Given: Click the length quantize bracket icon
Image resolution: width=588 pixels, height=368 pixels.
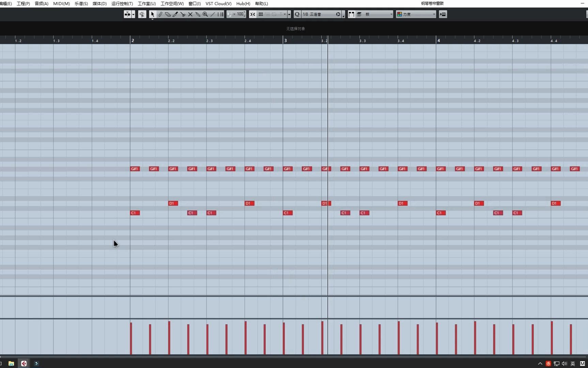Looking at the screenshot, I should [351, 14].
